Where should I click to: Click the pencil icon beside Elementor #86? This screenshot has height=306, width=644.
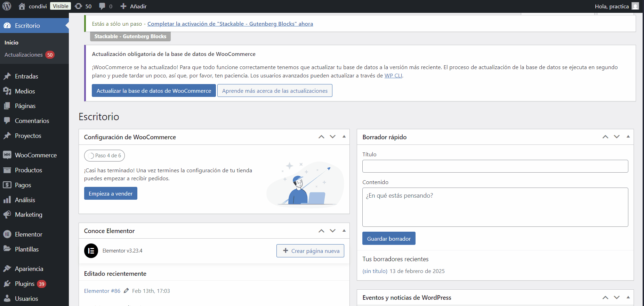[x=126, y=291]
